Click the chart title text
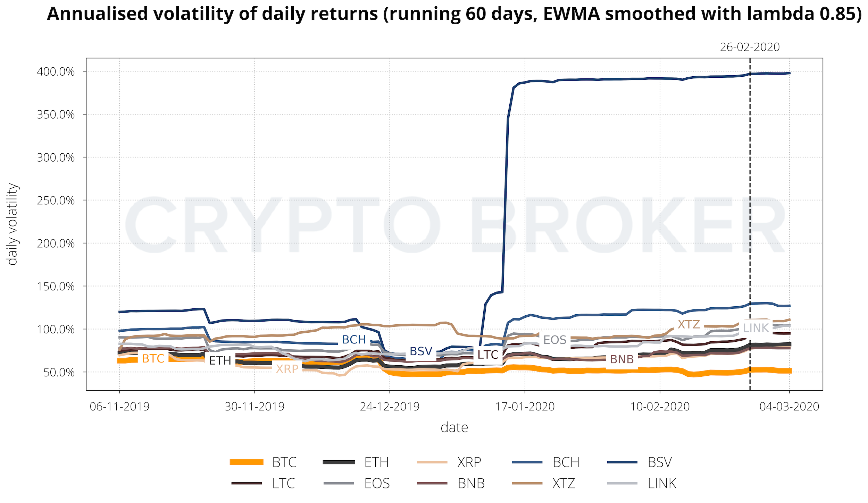This screenshot has width=868, height=503. pos(454,14)
